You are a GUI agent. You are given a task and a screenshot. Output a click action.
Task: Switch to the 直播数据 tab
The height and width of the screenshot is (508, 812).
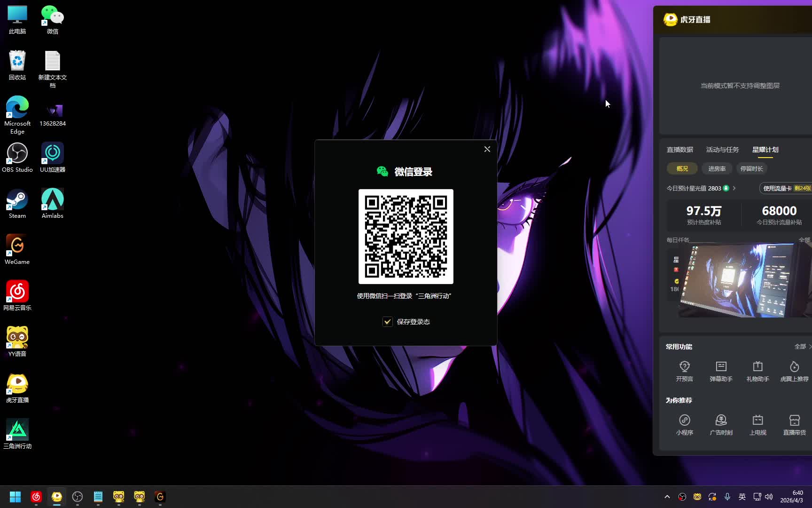point(679,150)
